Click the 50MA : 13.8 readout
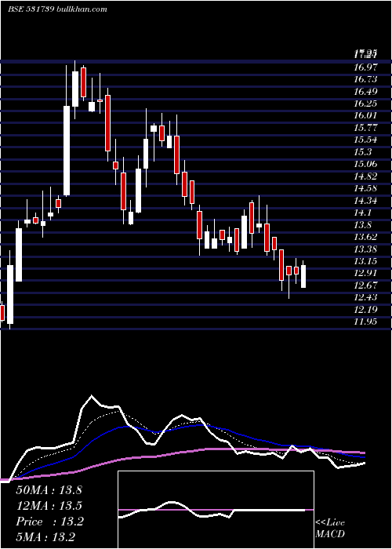Image resolution: width=392 pixels, height=549 pixels. [x=49, y=490]
